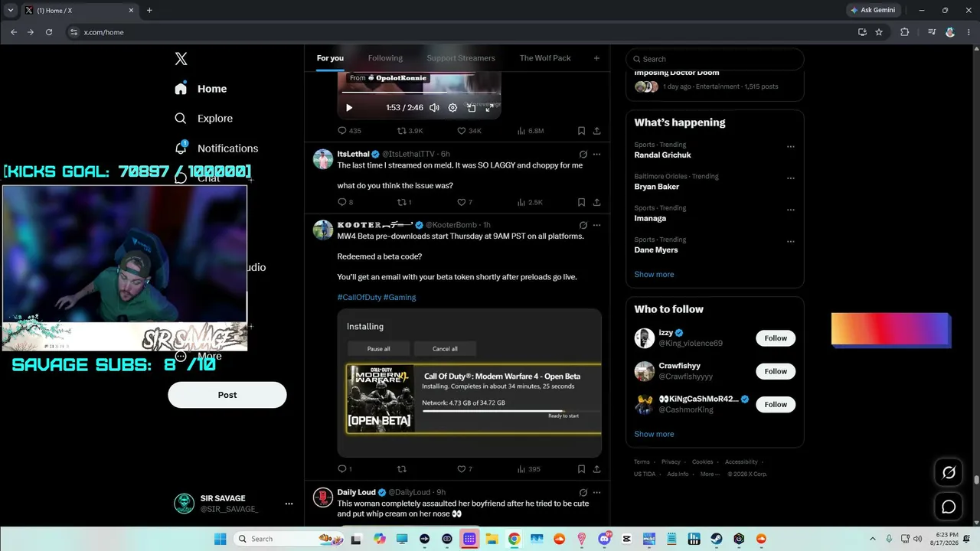Repost ItsLethal's post
The height and width of the screenshot is (551, 980).
coord(403,202)
